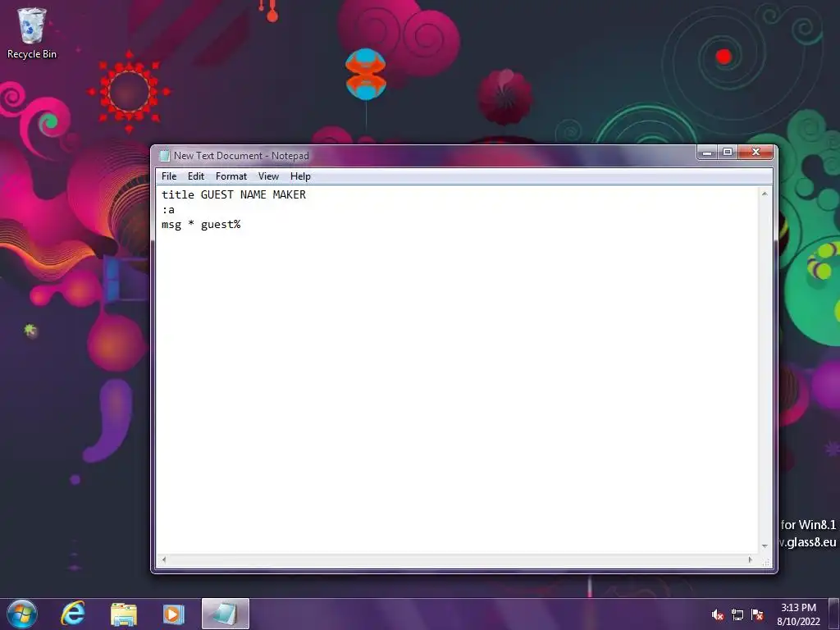The width and height of the screenshot is (840, 630).
Task: Open Windows Explorer folder taskbar icon
Action: pos(124,614)
